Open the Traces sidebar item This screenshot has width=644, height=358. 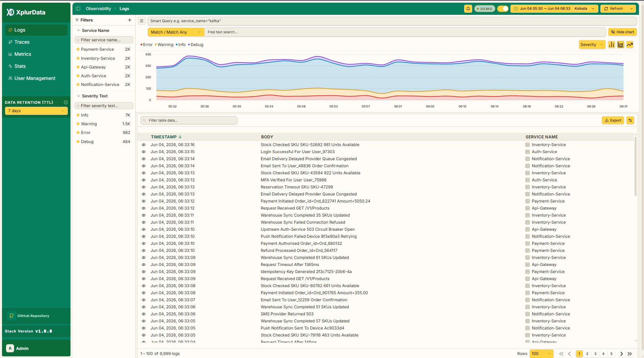point(36,42)
